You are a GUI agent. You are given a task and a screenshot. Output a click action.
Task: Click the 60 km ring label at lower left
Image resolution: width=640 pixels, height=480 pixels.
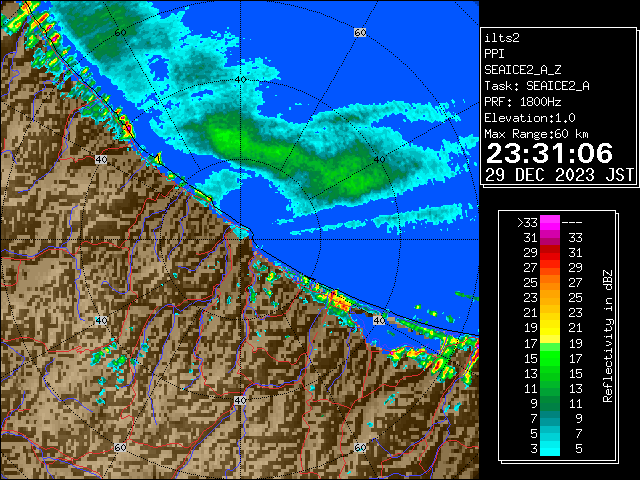[120, 448]
